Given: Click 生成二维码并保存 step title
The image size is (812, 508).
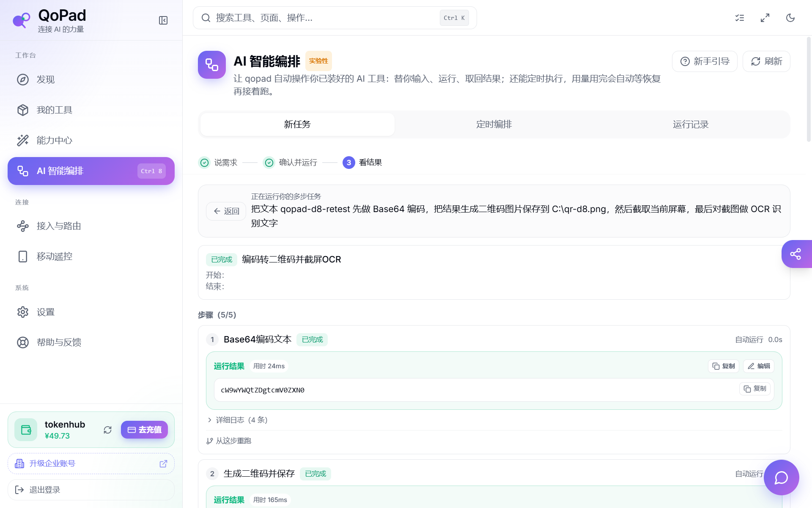Looking at the screenshot, I should 259,474.
